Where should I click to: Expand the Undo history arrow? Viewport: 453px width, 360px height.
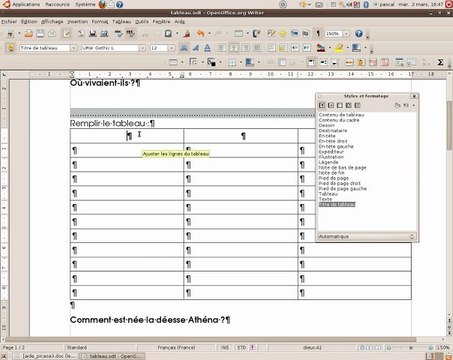tap(209, 33)
